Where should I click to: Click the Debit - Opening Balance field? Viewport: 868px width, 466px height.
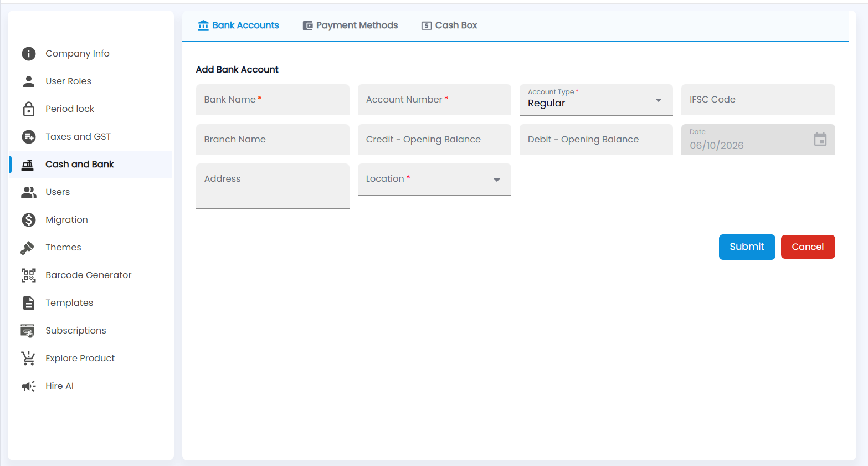pos(596,140)
